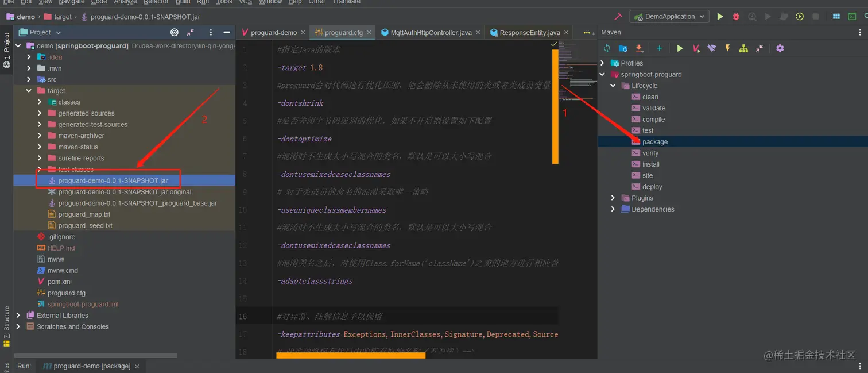Collapse the target folder
This screenshot has height=373, width=868.
pos(29,91)
